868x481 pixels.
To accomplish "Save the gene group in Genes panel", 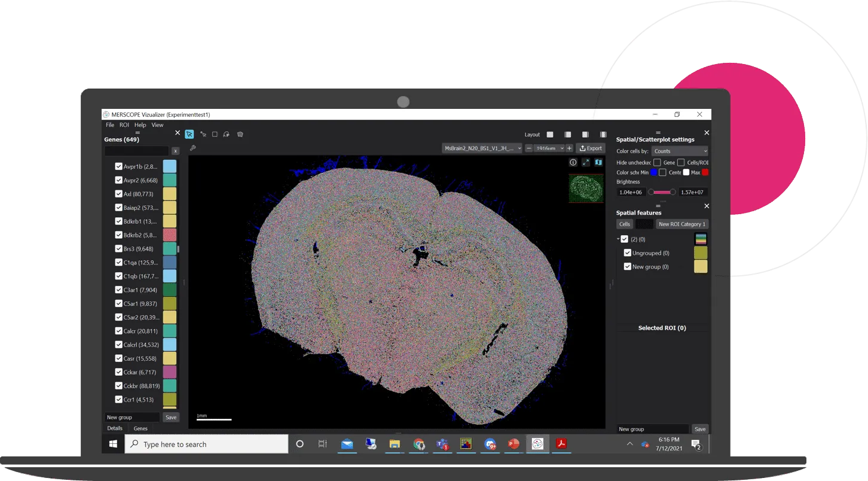I will (171, 418).
